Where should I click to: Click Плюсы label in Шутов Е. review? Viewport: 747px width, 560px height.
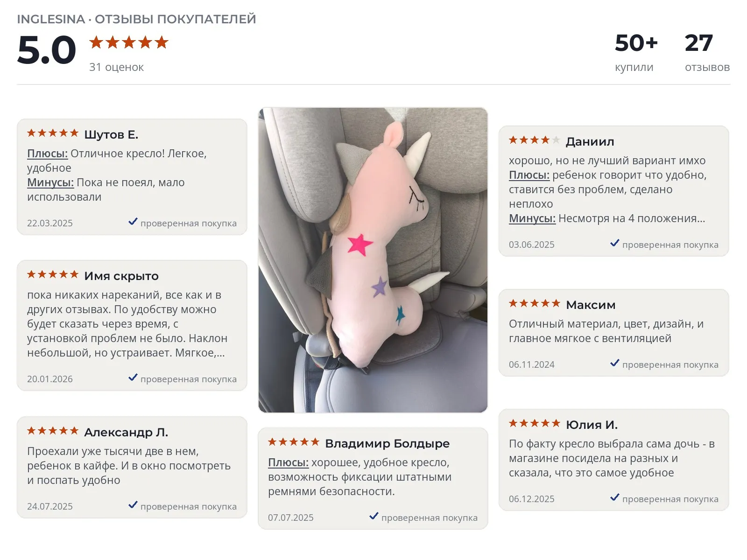coord(48,154)
